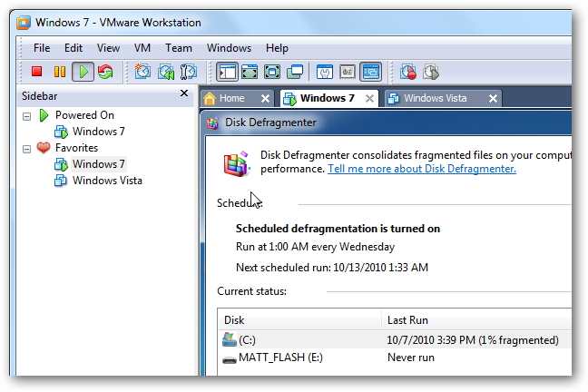Click the Home tab house icon
This screenshot has width=588, height=392.
(210, 98)
